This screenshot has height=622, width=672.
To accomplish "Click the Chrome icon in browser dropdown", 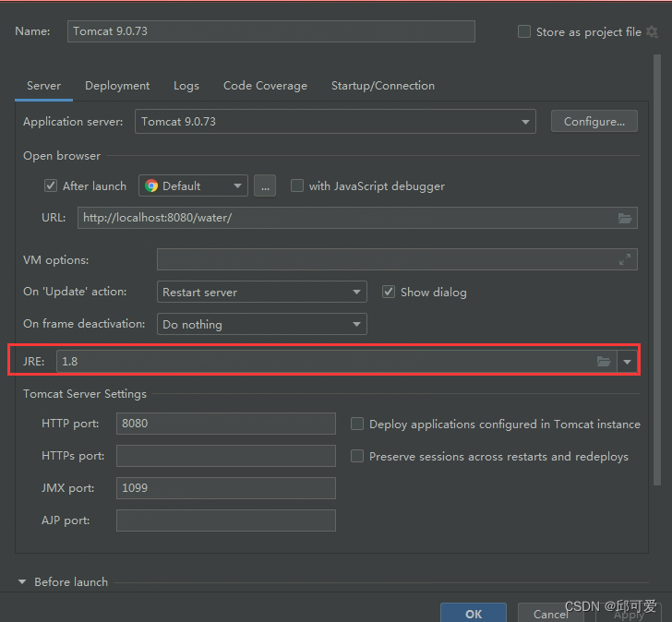I will (x=150, y=185).
